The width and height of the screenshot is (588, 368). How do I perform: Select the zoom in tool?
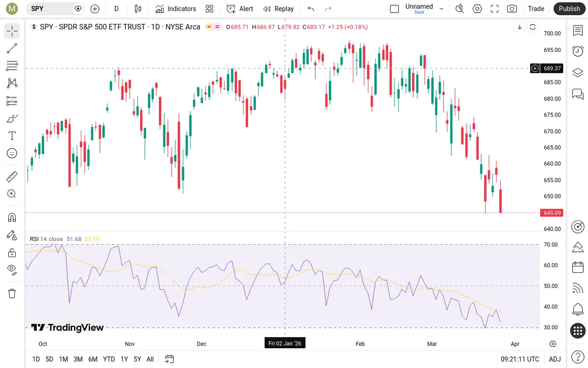pyautogui.click(x=12, y=194)
